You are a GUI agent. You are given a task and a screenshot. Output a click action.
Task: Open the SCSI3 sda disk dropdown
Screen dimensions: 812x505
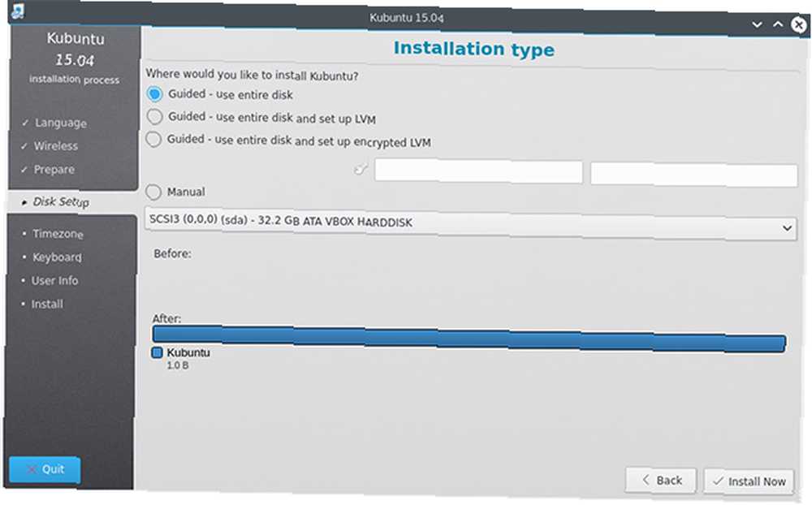click(470, 224)
